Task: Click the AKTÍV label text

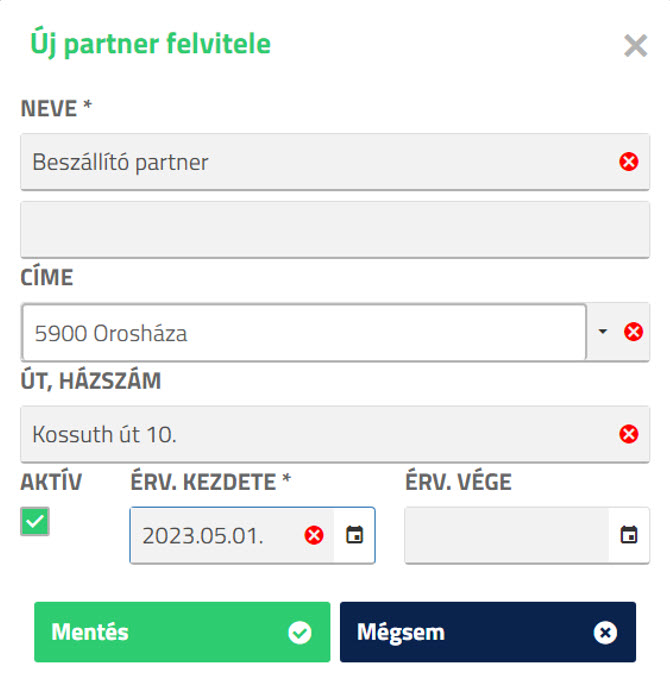Action: click(51, 482)
